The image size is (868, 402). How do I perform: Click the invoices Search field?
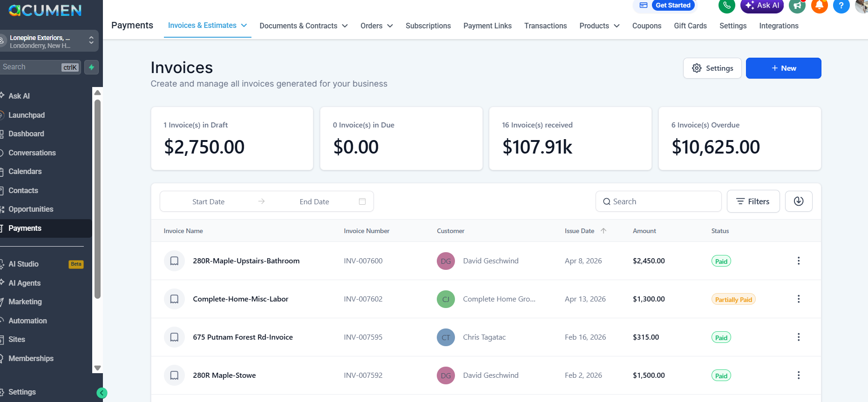pos(658,201)
